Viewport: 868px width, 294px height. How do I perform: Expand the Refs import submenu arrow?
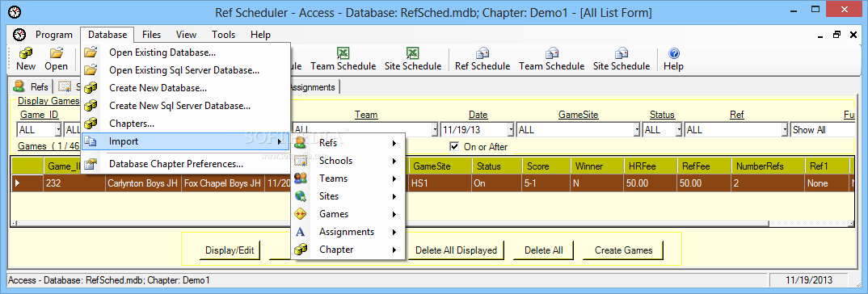[394, 144]
